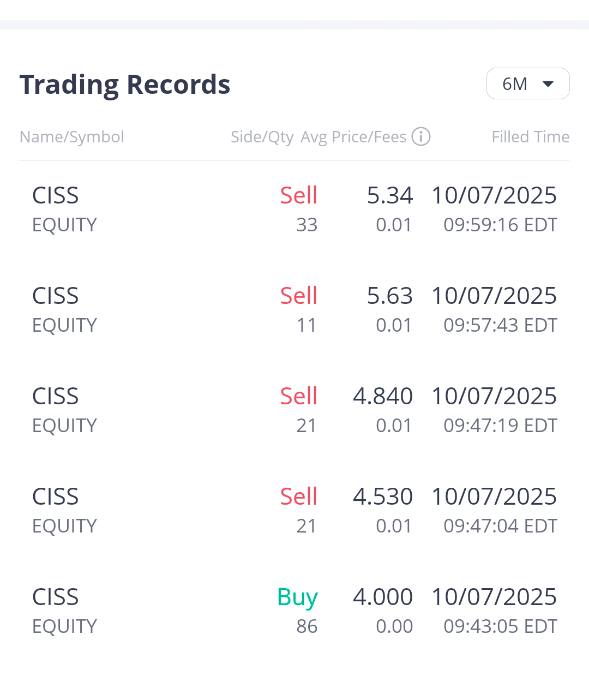The image size is (589, 700).
Task: Click the 0.00 fee value
Action: pos(394,626)
